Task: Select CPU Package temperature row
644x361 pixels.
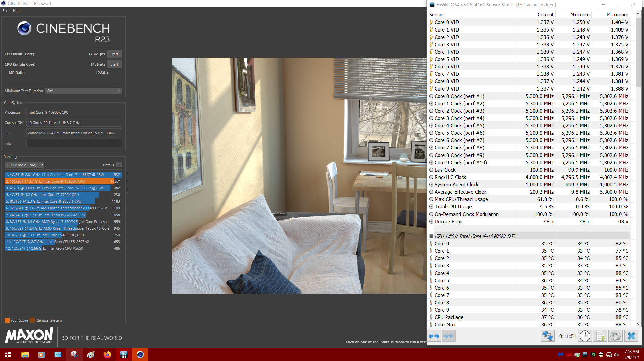Action: tap(529, 317)
